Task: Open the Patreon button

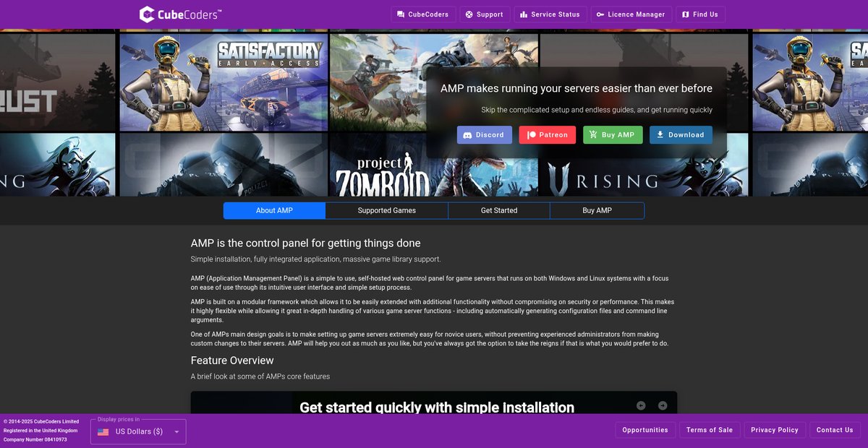Action: (548, 135)
